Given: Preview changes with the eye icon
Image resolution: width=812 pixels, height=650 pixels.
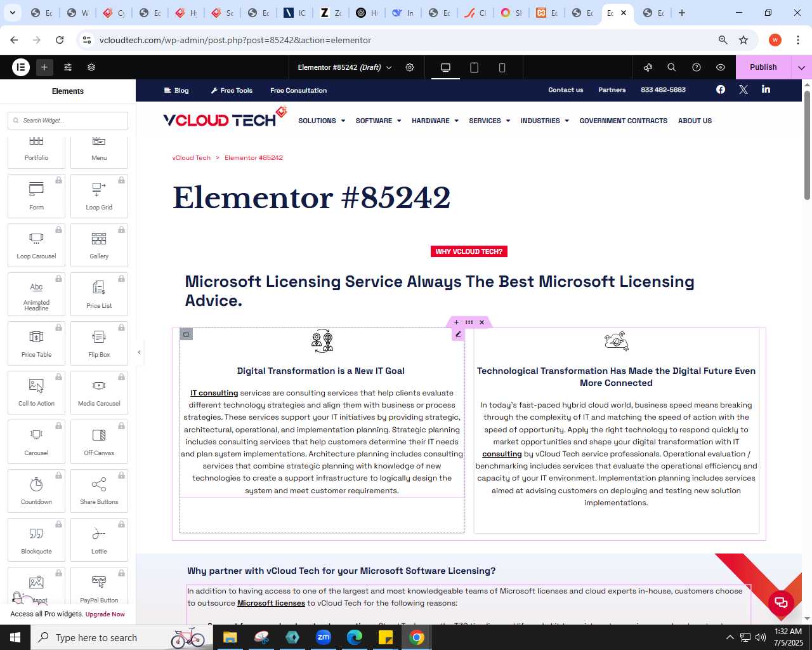Looking at the screenshot, I should pos(721,67).
